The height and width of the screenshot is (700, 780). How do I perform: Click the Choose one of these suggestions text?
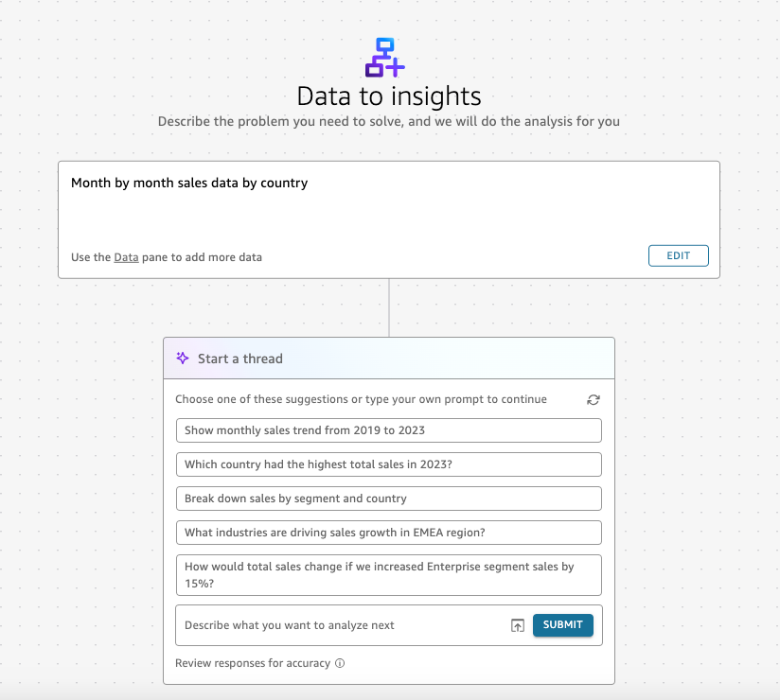click(362, 399)
